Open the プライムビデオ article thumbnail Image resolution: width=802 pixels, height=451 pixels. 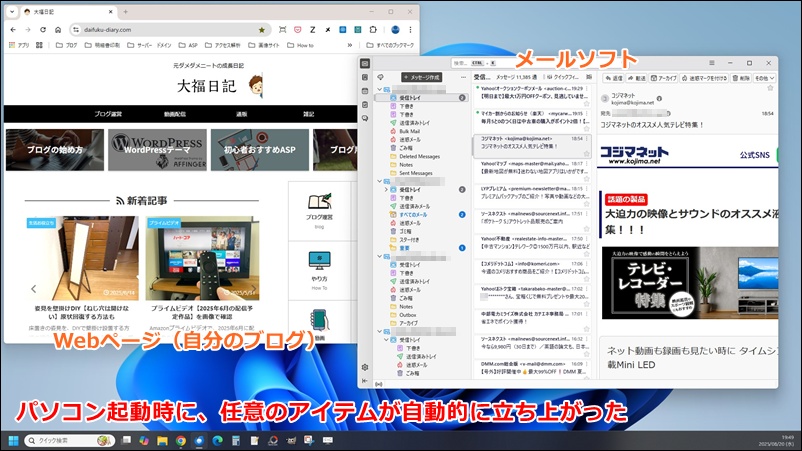203,258
